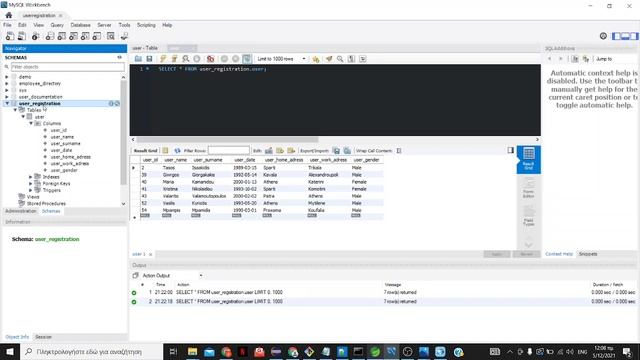Viewport: 640px width, 360px height.
Task: Collapse the Columns node
Action: pos(31,123)
